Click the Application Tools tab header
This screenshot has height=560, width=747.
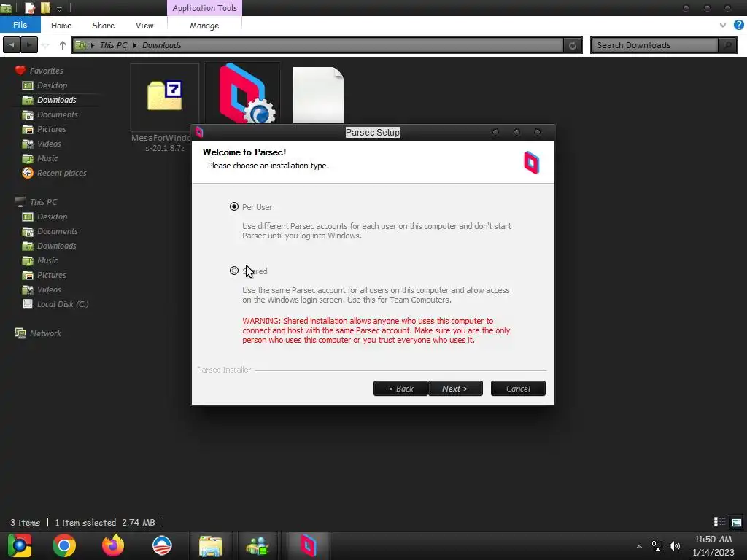pos(204,8)
